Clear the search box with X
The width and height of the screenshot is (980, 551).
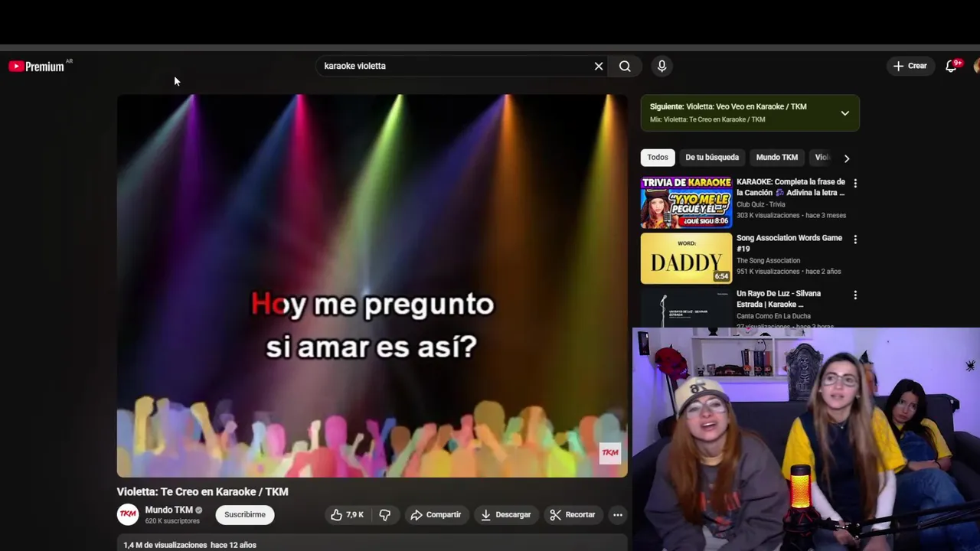point(599,67)
